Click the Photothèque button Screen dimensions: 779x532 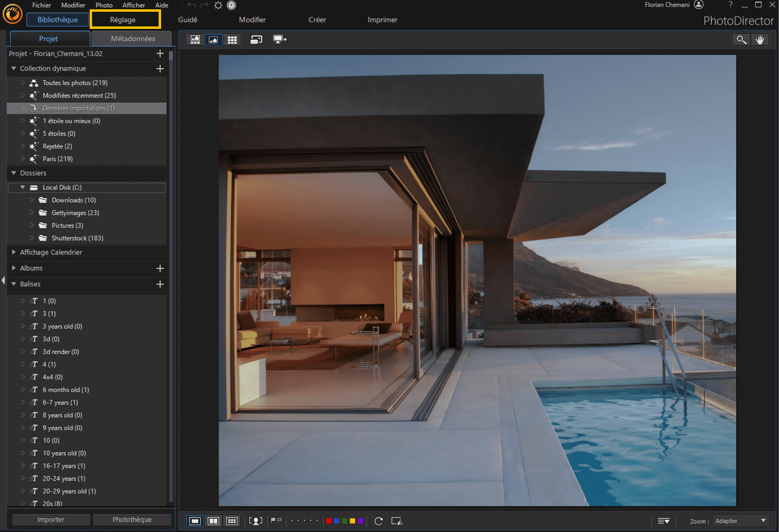(x=132, y=520)
